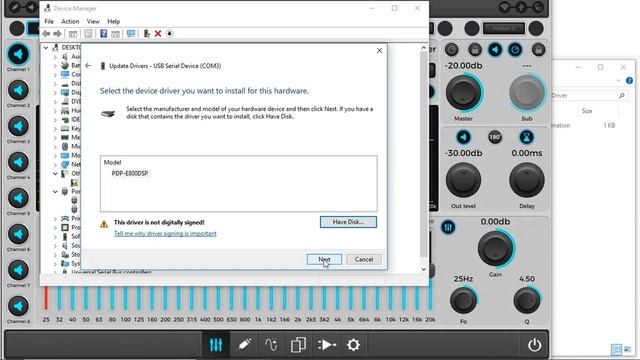640x360 pixels.
Task: Open the File menu in Device Manager
Action: 49,21
